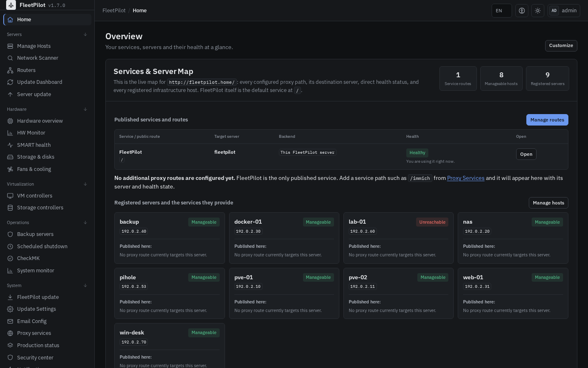588x368 pixels.
Task: Select the pve-01 server card
Action: 284,294
